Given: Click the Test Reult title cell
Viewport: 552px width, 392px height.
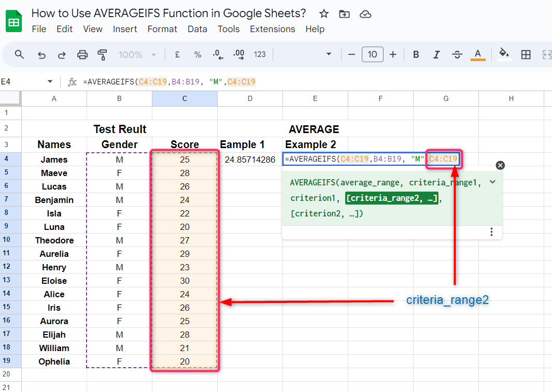Looking at the screenshot, I should 119,129.
